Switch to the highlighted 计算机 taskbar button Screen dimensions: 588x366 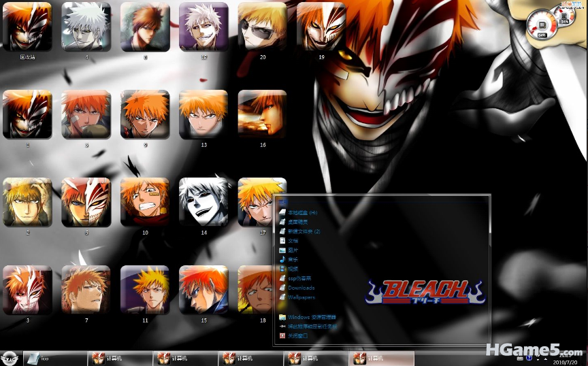pyautogui.click(x=382, y=359)
